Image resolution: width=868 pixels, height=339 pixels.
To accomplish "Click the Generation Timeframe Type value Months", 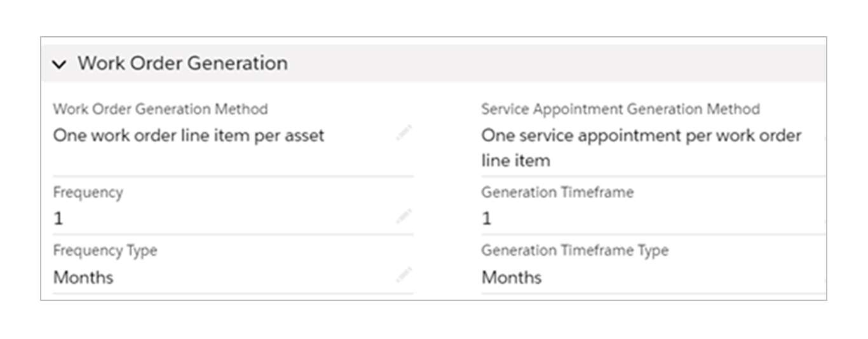I will (512, 277).
